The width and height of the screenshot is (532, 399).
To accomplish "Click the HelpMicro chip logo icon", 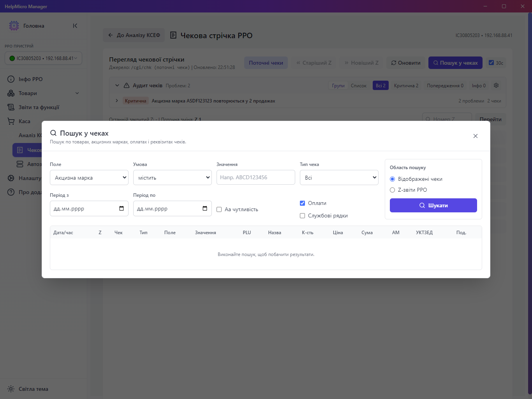I will 14,26.
